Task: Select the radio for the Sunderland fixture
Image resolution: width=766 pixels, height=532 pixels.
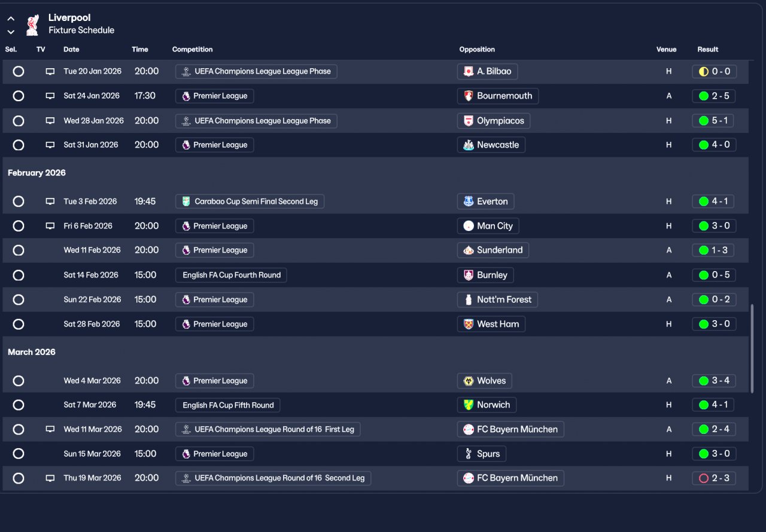Action: click(19, 250)
